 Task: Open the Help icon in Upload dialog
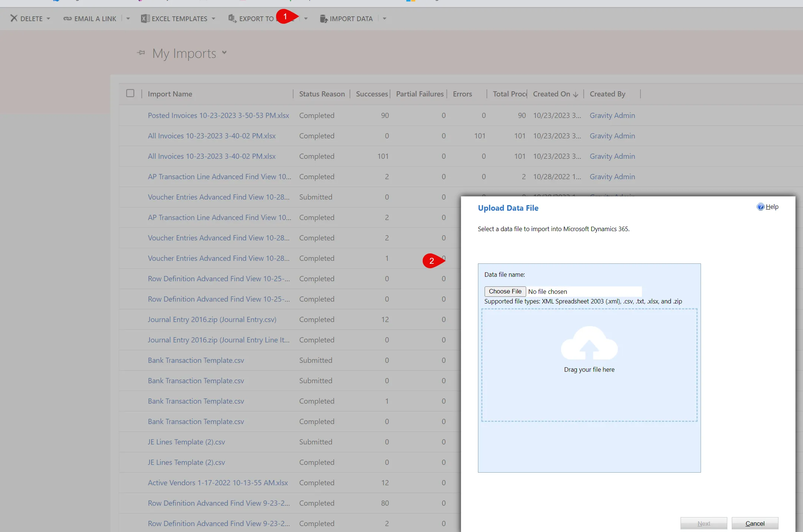point(760,207)
